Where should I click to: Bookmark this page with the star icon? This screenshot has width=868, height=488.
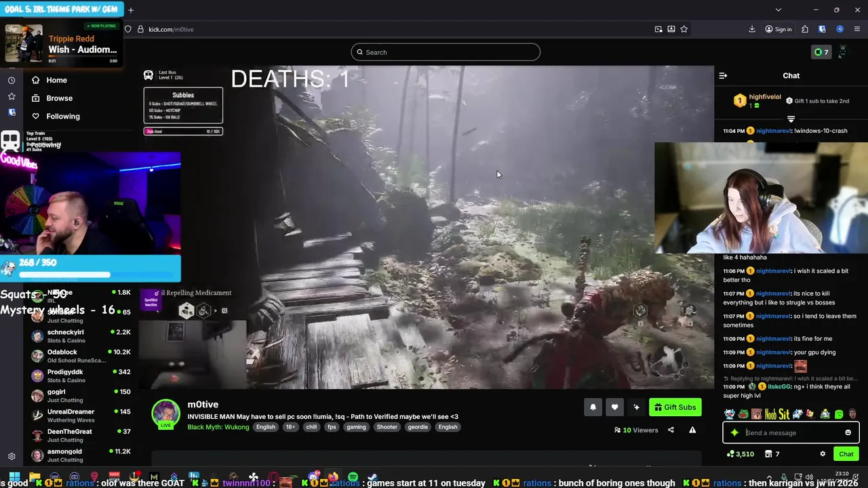pos(684,29)
